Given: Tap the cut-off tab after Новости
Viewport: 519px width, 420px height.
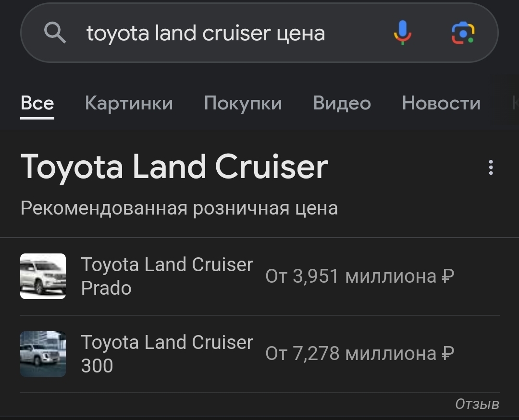Looking at the screenshot, I should pyautogui.click(x=514, y=103).
